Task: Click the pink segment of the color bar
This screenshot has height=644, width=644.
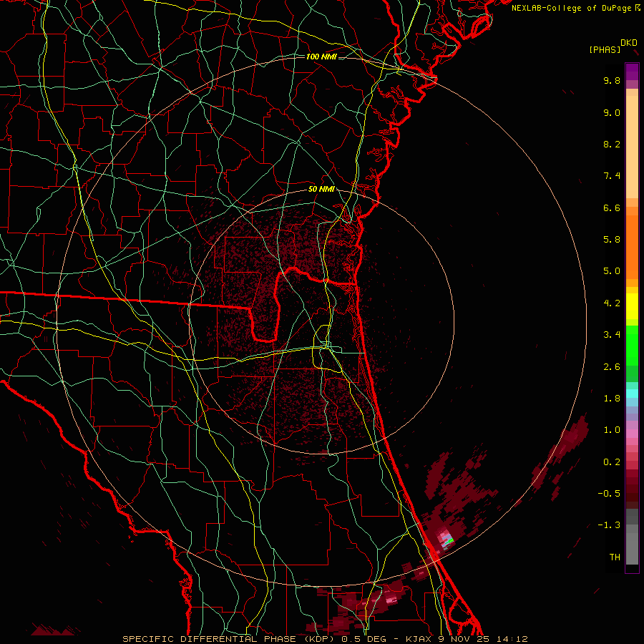Action: 632,434
